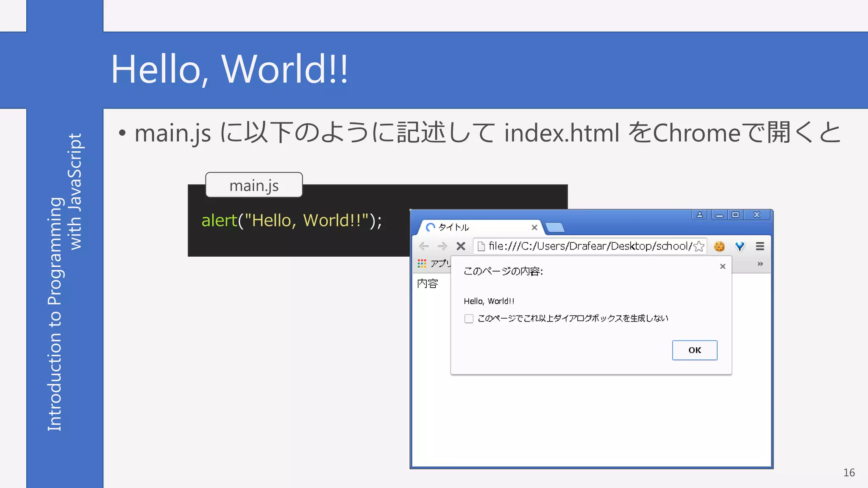The width and height of the screenshot is (868, 488).
Task: Click the browser forward arrow
Action: [x=442, y=246]
